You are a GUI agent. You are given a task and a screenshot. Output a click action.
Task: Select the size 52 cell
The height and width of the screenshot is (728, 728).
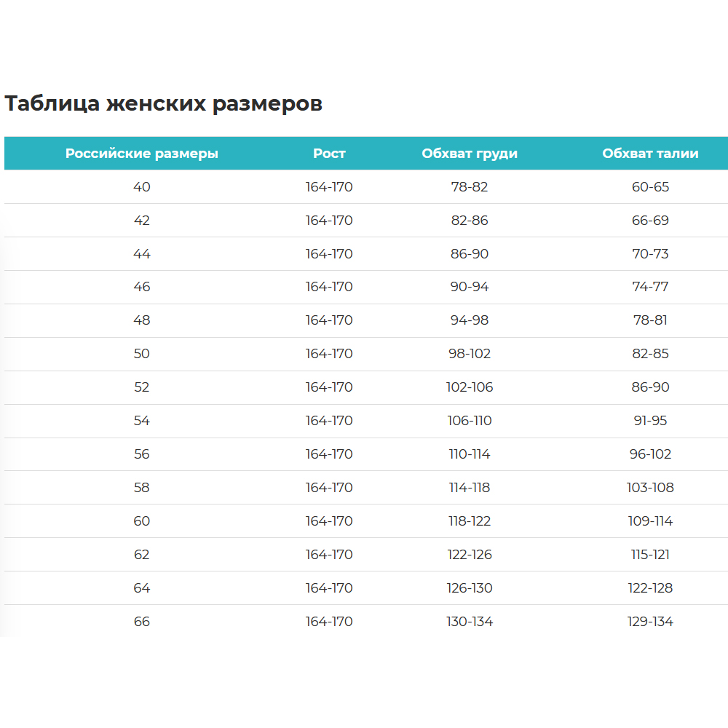point(142,387)
